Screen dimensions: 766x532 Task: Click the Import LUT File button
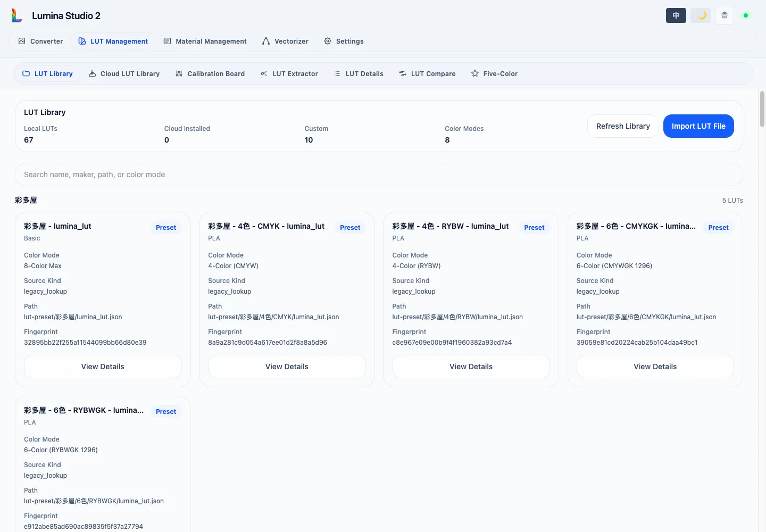coord(698,126)
